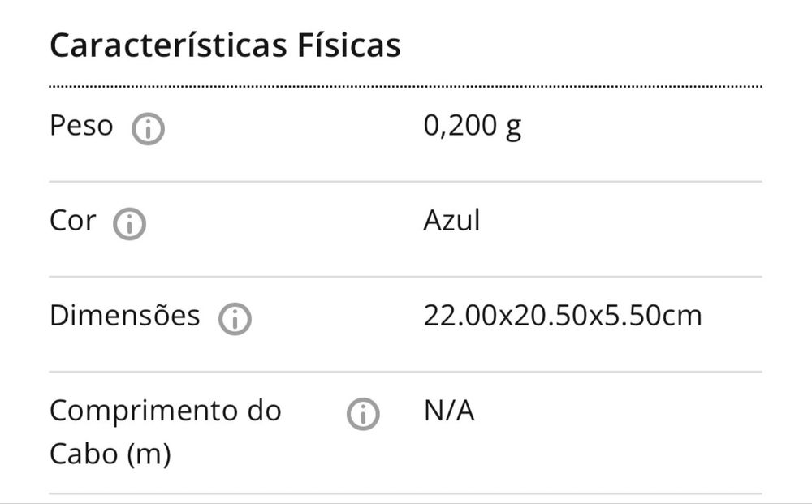Open the info tooltip next to Cor

[x=129, y=225]
